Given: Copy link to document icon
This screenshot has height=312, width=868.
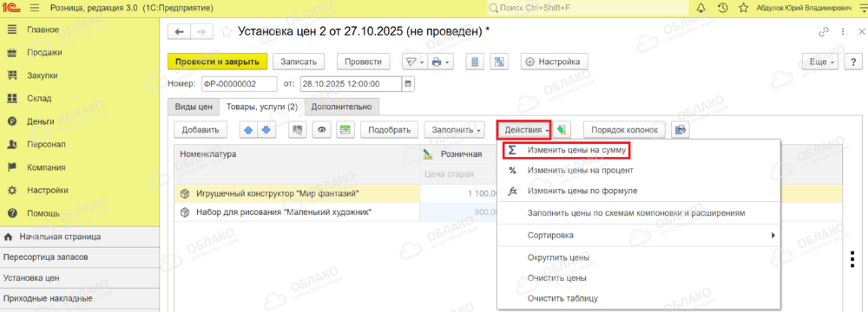Looking at the screenshot, I should (825, 31).
